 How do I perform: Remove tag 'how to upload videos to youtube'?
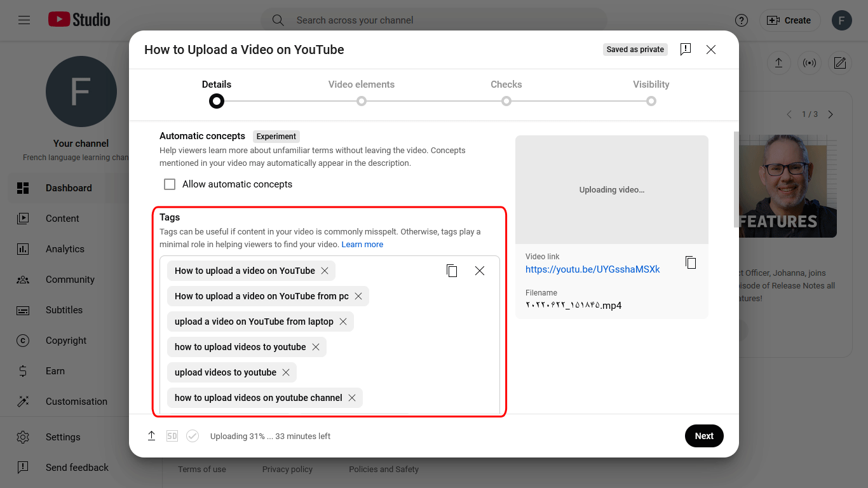click(x=316, y=347)
